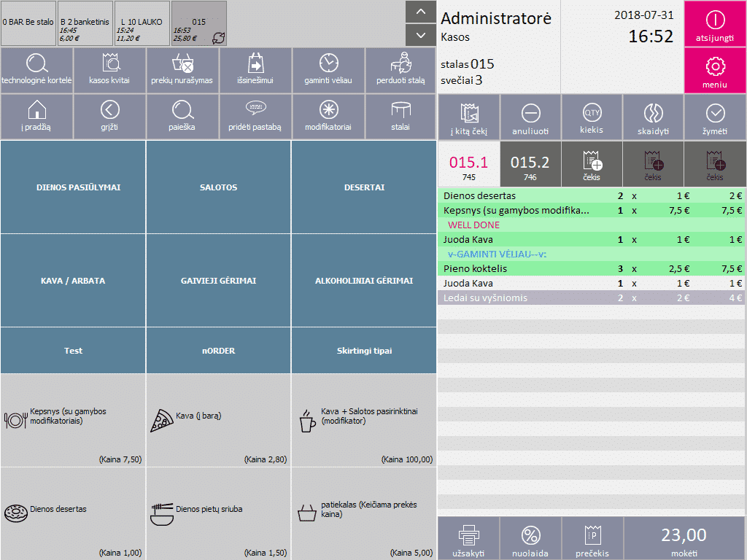
Task: Switch to receipt tab 015.2
Action: tap(530, 167)
